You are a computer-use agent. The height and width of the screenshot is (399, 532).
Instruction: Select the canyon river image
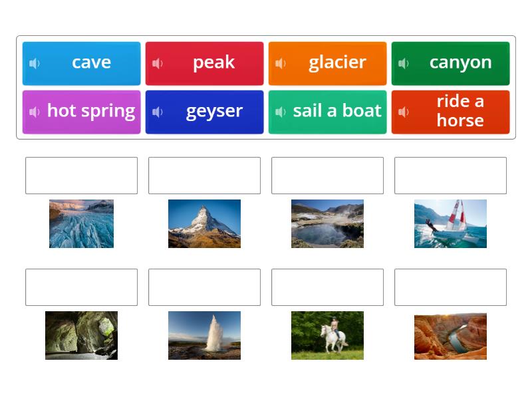450,335
